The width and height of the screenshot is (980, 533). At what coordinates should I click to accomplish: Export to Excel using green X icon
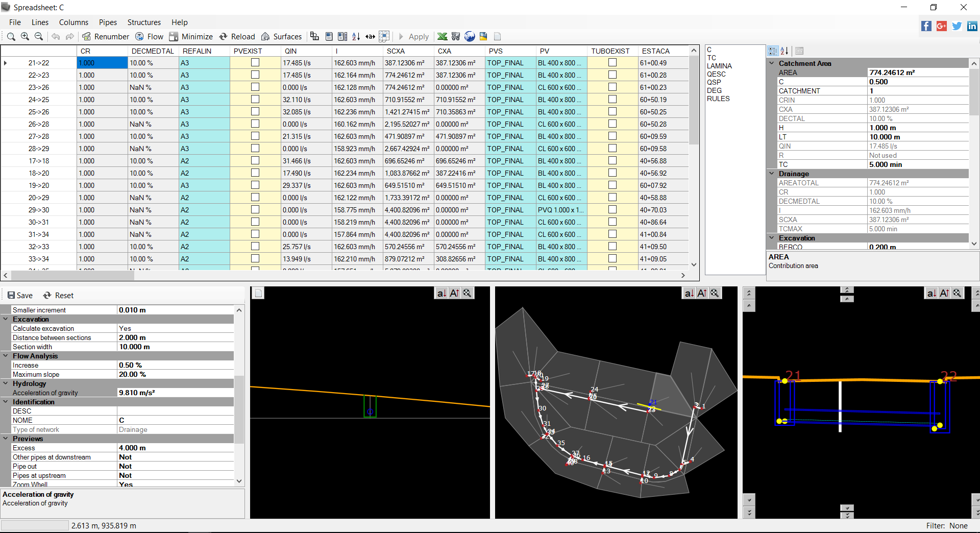click(x=442, y=36)
